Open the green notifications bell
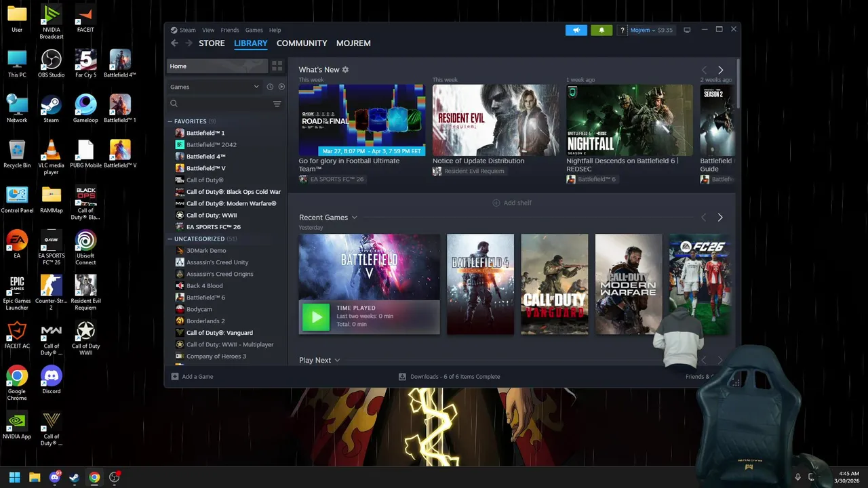 601,30
